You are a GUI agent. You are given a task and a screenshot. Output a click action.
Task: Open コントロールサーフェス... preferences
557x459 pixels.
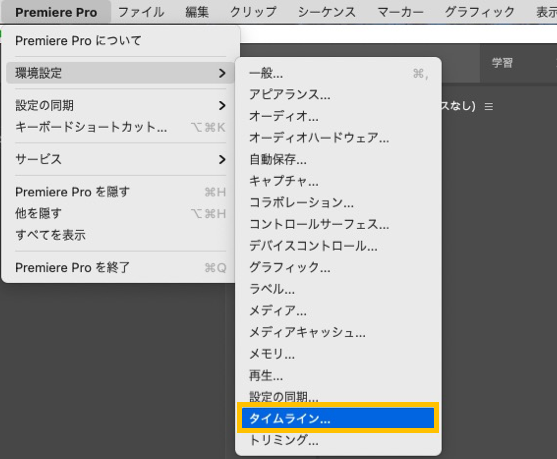coord(338,224)
